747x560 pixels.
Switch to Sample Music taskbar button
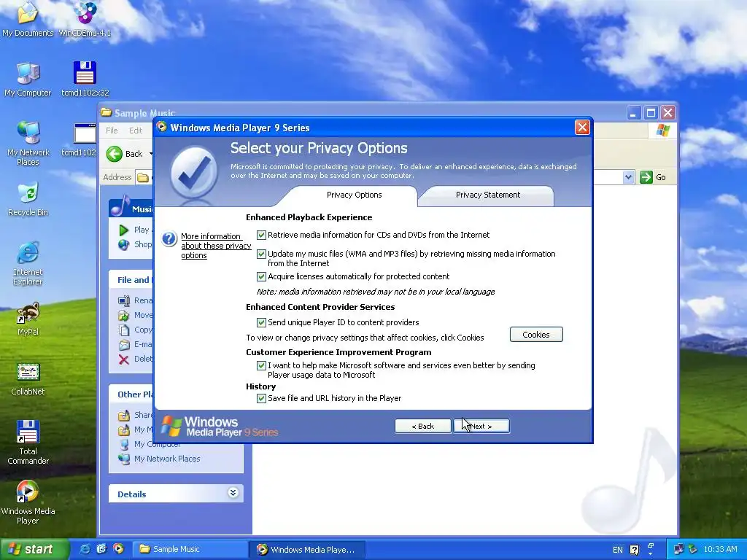click(x=189, y=549)
